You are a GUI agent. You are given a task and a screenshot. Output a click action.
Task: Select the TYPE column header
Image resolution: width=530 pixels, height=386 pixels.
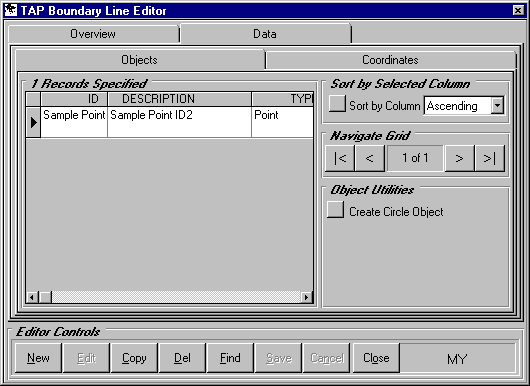click(x=283, y=99)
